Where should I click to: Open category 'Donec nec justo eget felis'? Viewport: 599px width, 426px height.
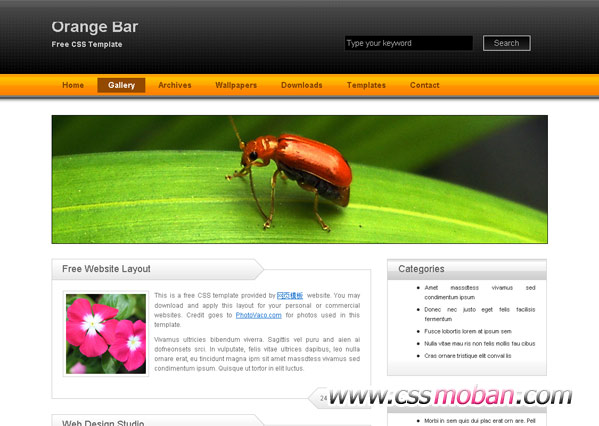(479, 314)
